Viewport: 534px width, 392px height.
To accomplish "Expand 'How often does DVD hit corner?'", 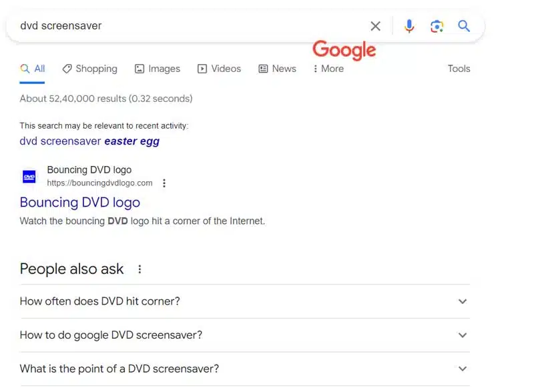I will (x=462, y=301).
